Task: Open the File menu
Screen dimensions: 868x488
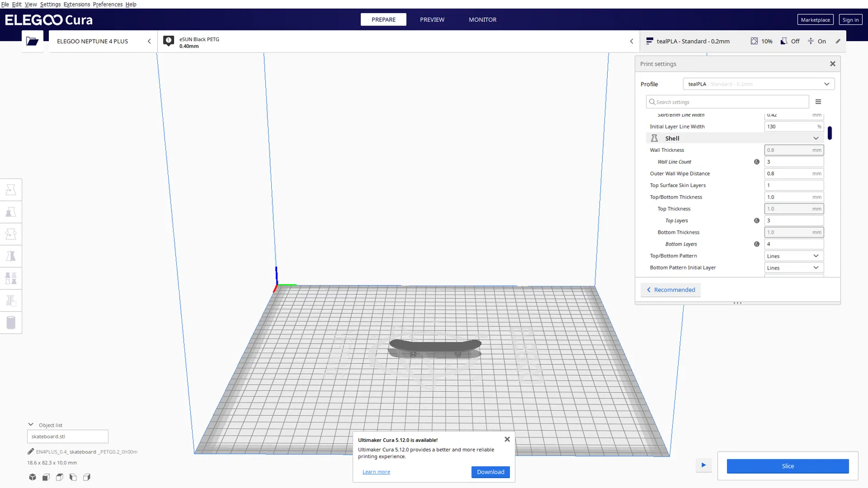Action: pos(5,4)
